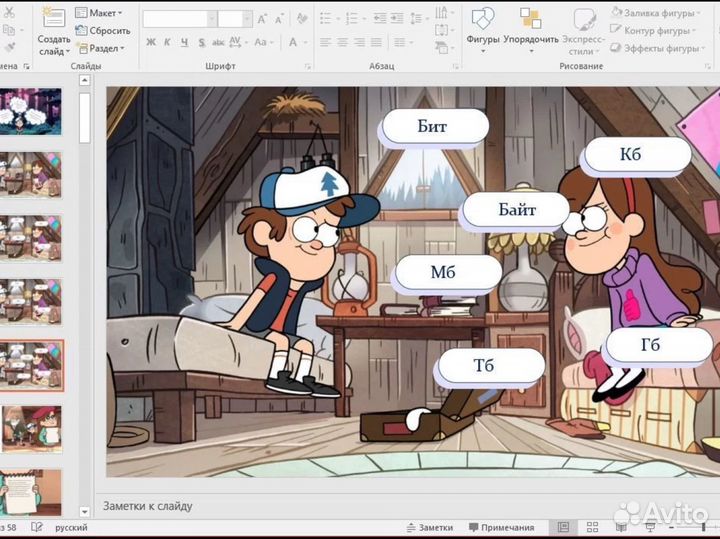Switch to Slide Sorter view icon
The image size is (720, 539).
(x=590, y=527)
